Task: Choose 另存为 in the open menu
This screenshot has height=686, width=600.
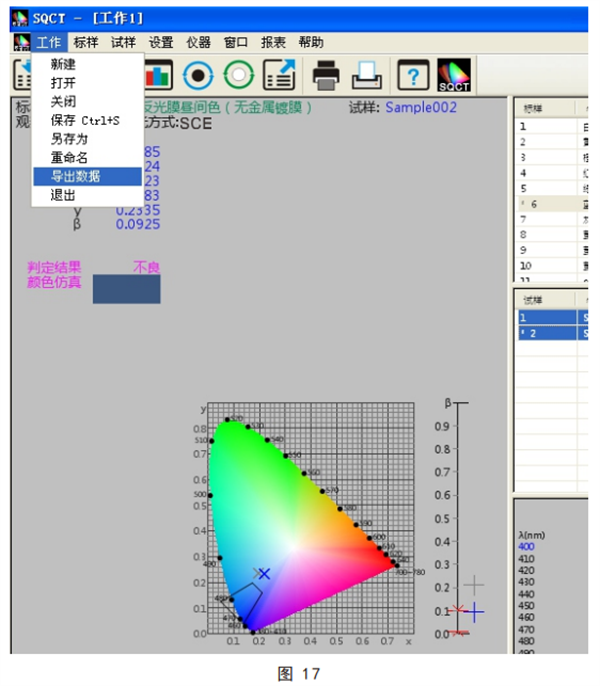Action: tap(69, 139)
